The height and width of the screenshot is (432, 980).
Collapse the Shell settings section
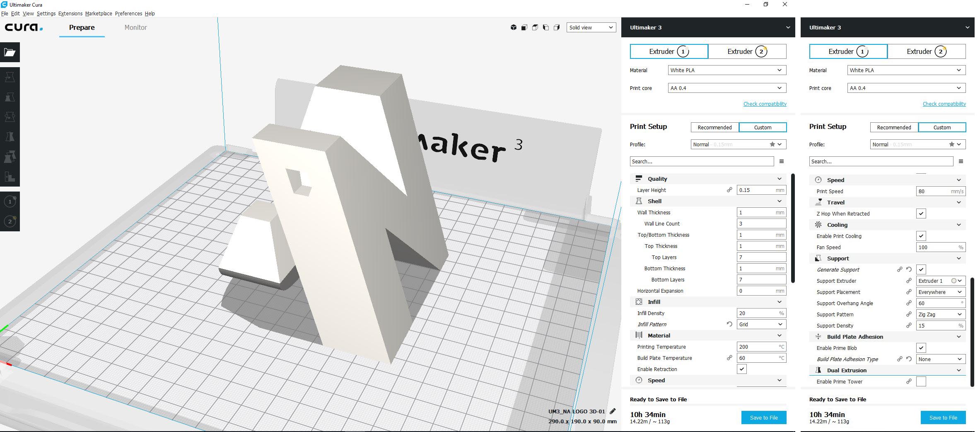pos(708,201)
